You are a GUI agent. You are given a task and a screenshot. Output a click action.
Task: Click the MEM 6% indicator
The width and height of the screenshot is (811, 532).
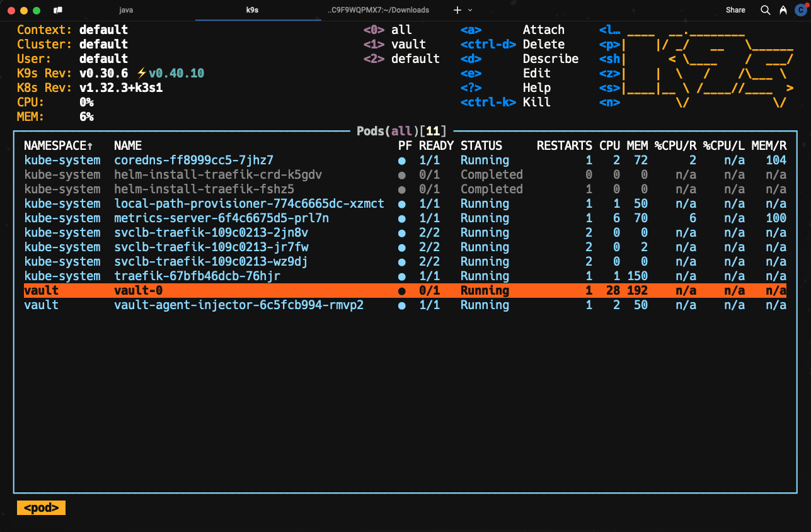pos(55,116)
